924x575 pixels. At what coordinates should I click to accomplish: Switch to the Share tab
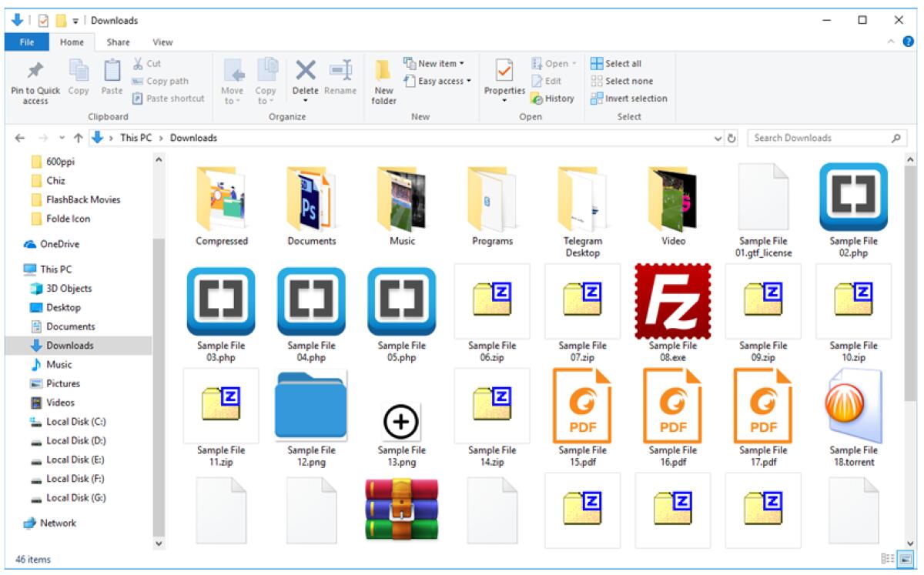117,42
